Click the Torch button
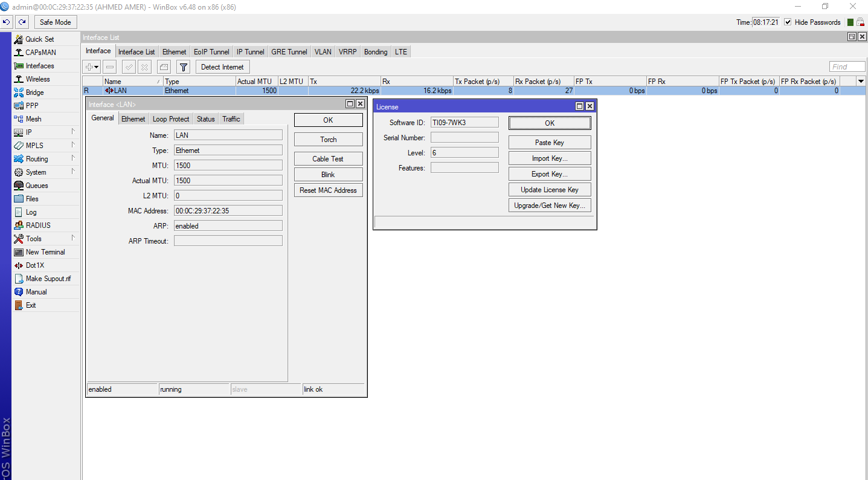868x480 pixels. pyautogui.click(x=328, y=140)
